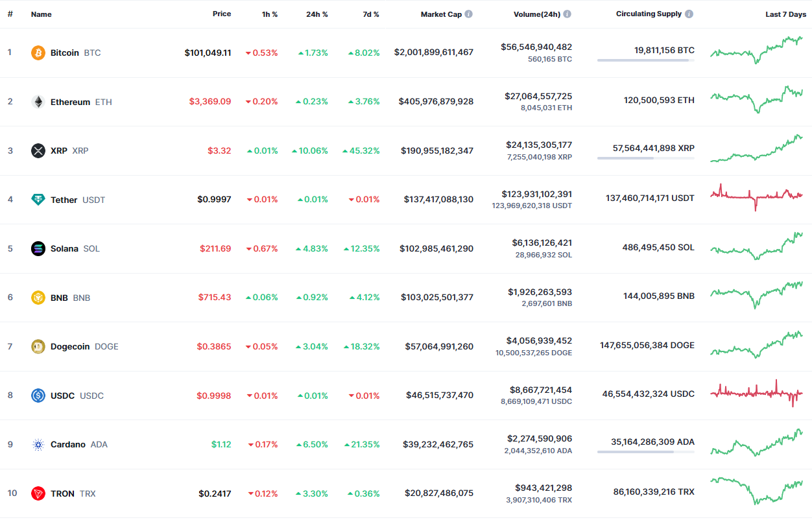Click the Tether logo icon

click(x=38, y=200)
